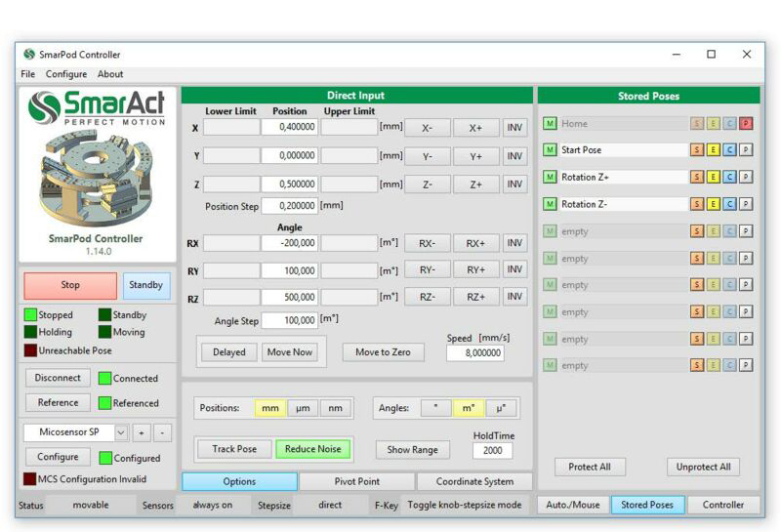The height and width of the screenshot is (532, 781).
Task: Click the RX Position angle field
Action: (x=289, y=243)
